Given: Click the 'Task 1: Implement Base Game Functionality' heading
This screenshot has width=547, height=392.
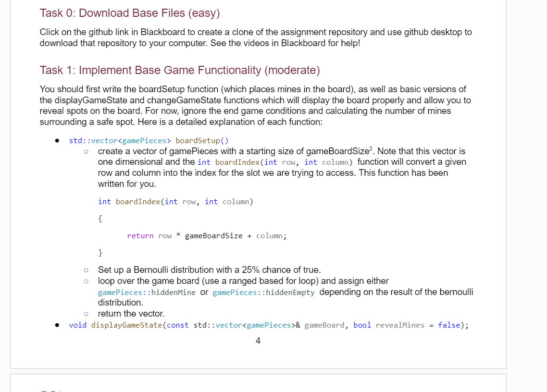Looking at the screenshot, I should pyautogui.click(x=179, y=70).
